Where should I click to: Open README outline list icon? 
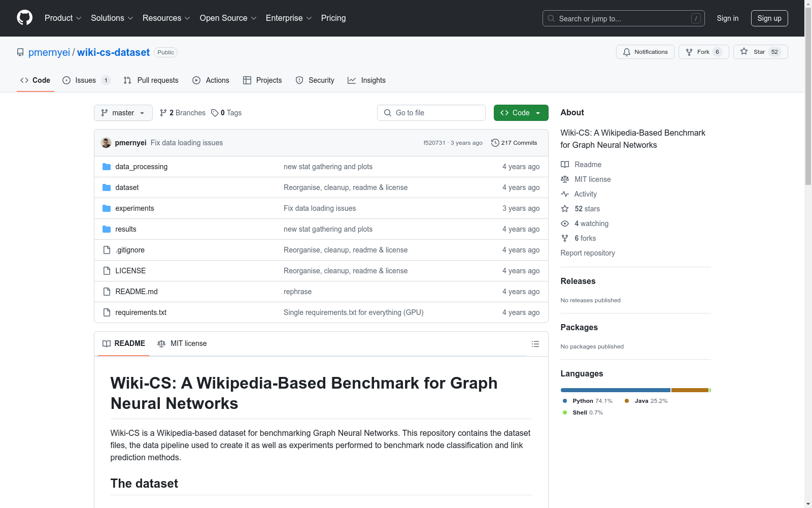pyautogui.click(x=535, y=344)
